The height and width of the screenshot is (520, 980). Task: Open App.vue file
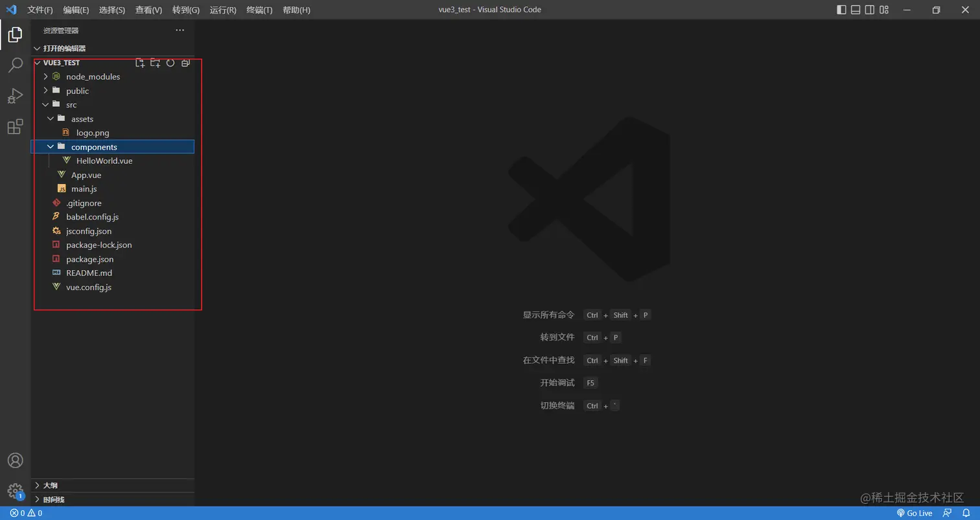click(113, 175)
